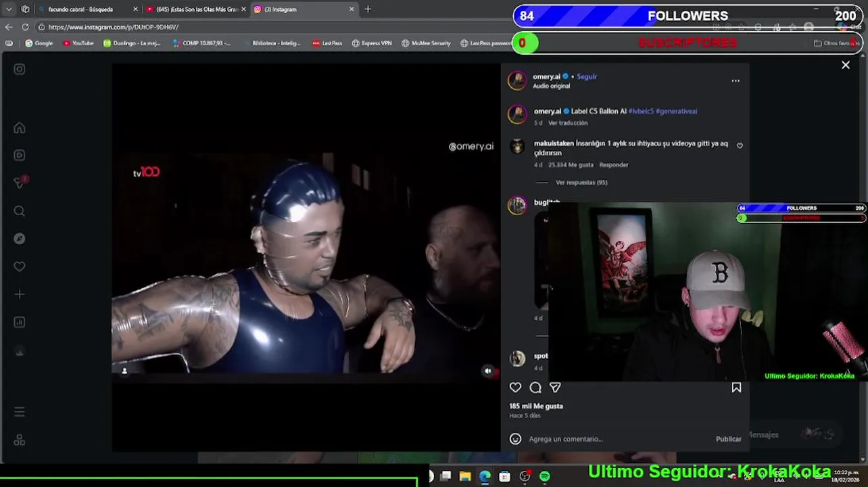View 25.334 Me gusta on comment
The width and height of the screenshot is (868, 487).
coord(571,165)
